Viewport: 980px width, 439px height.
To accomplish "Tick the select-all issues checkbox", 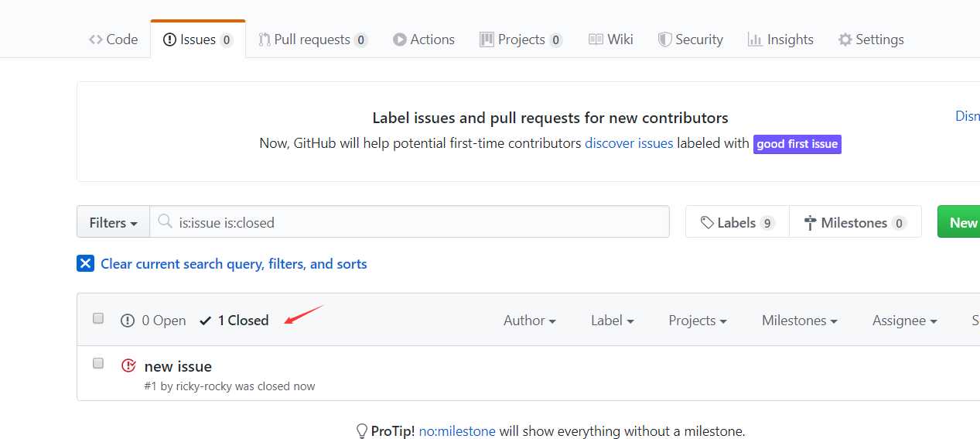I will coord(98,318).
